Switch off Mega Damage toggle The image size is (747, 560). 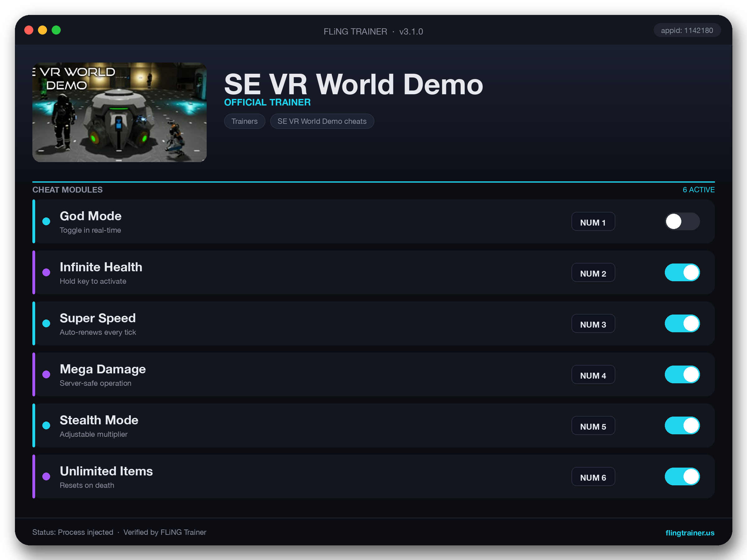(682, 374)
